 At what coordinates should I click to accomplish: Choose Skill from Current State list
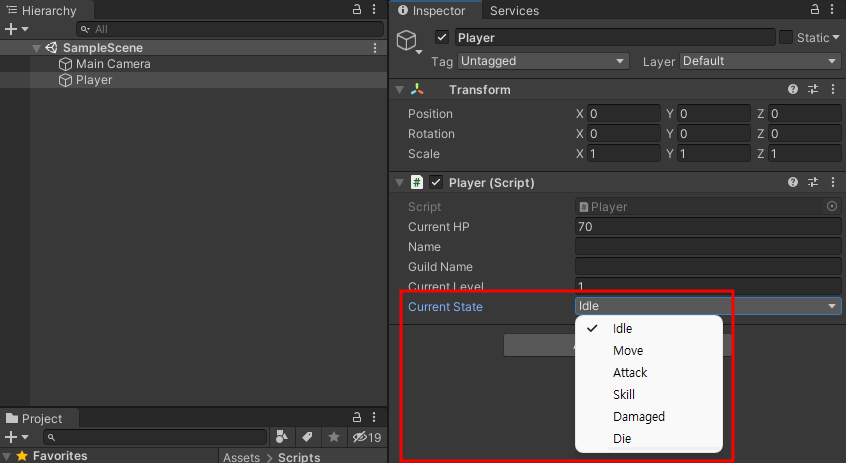[649, 394]
